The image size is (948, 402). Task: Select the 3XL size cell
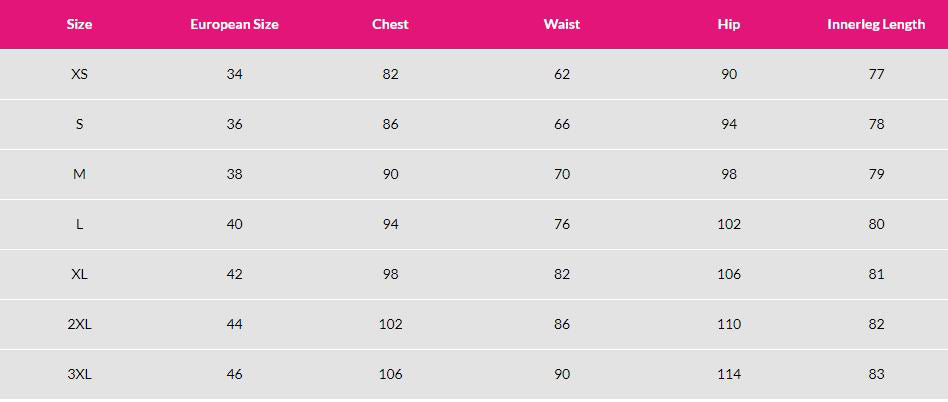point(79,374)
